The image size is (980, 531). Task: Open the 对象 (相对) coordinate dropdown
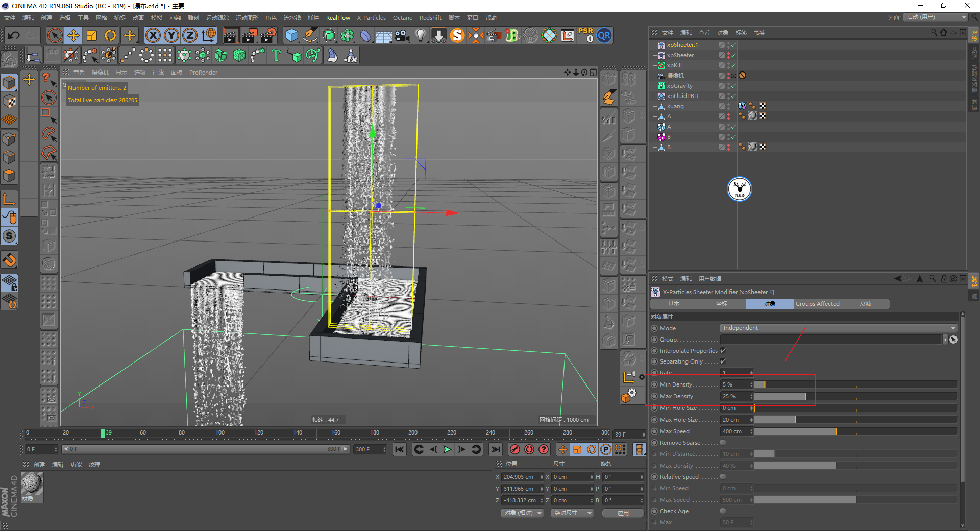coord(522,513)
